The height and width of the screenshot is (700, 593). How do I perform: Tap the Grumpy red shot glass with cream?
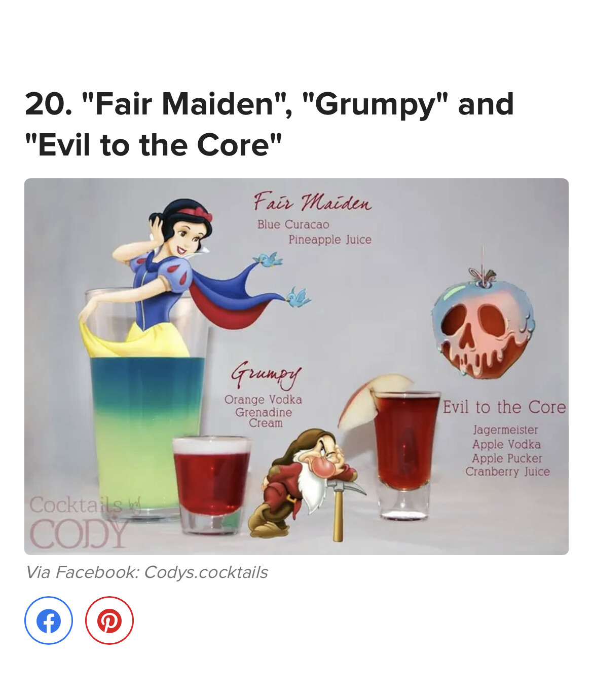tap(211, 485)
